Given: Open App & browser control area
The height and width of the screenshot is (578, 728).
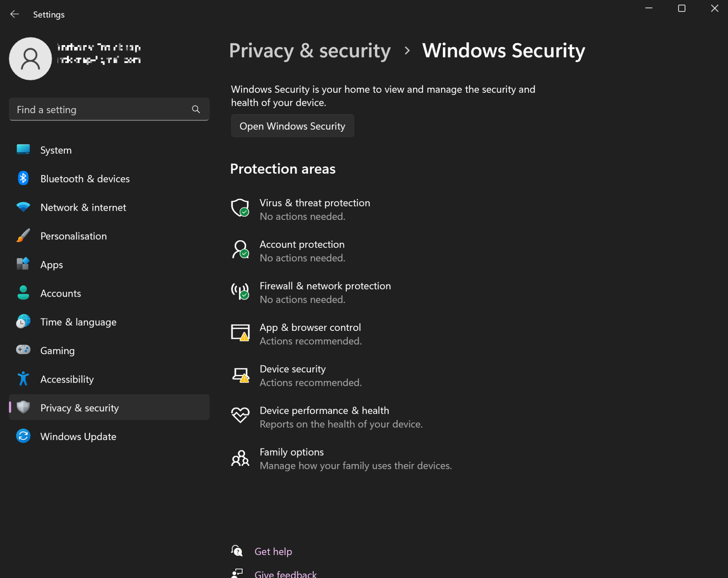Looking at the screenshot, I should (296, 334).
